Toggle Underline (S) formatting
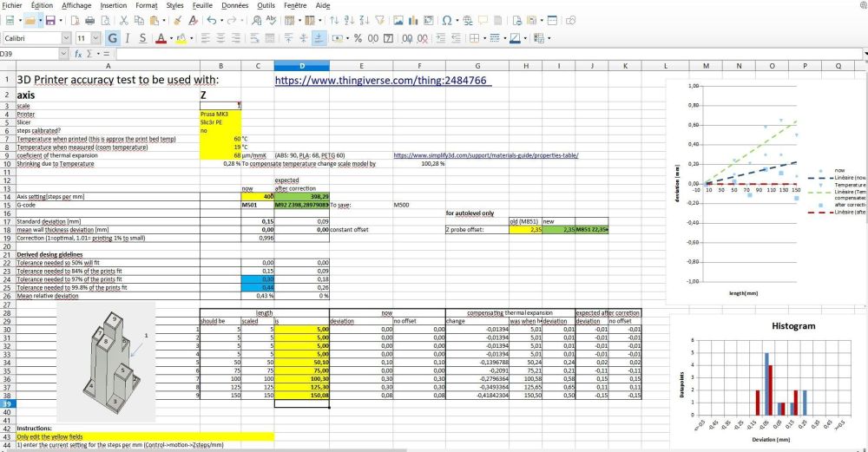 (x=143, y=38)
